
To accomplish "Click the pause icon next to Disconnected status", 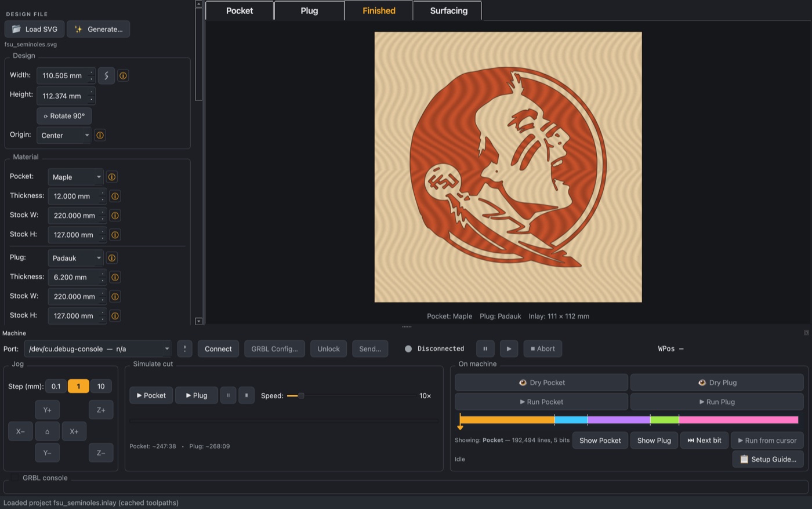I will (x=485, y=348).
